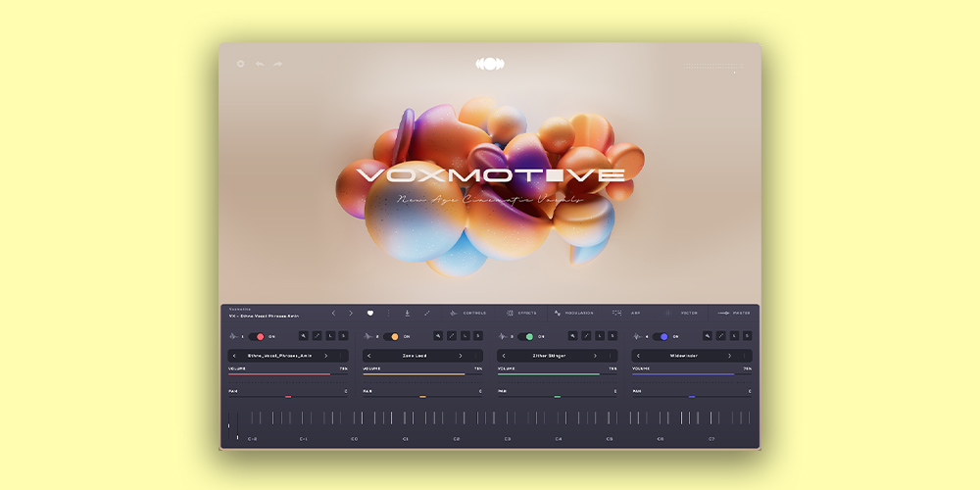Toggle layer 4 S button
980x490 pixels.
(748, 335)
